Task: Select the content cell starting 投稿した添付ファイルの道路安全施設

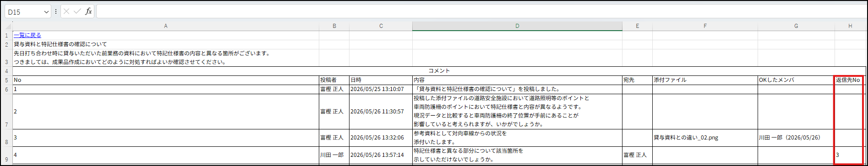Action: (517, 112)
